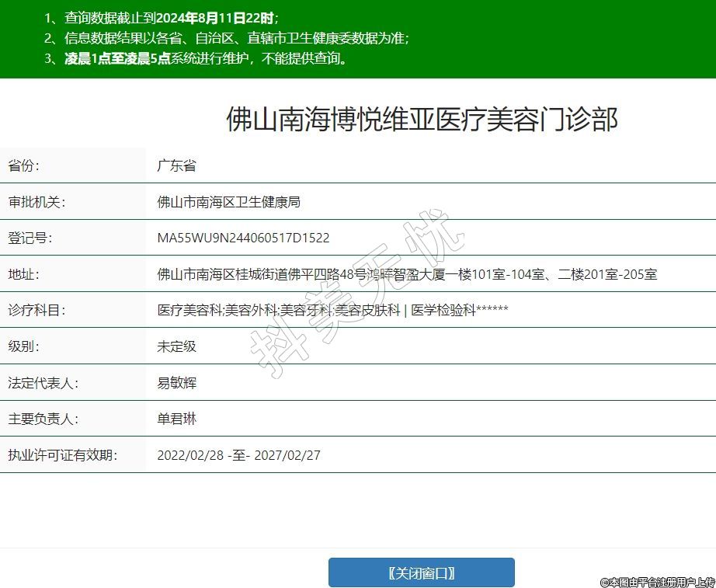
Task: Click the 省份 field label
Action: [x=23, y=165]
